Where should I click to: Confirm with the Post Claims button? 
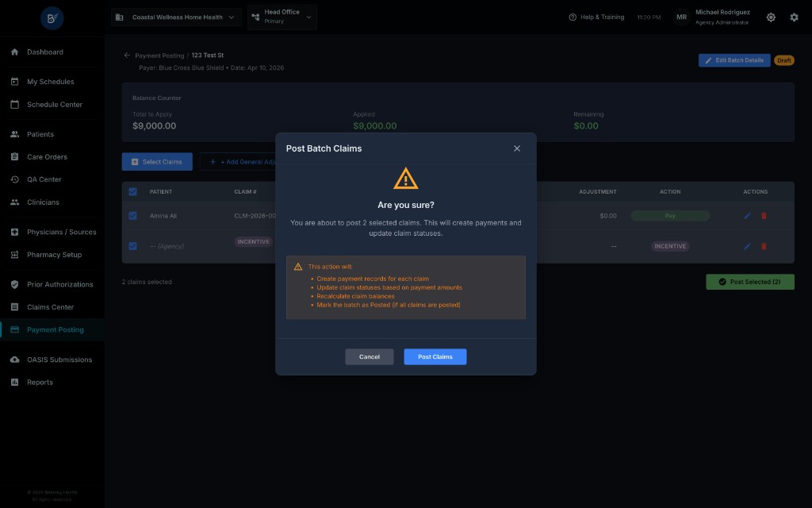[x=435, y=356]
